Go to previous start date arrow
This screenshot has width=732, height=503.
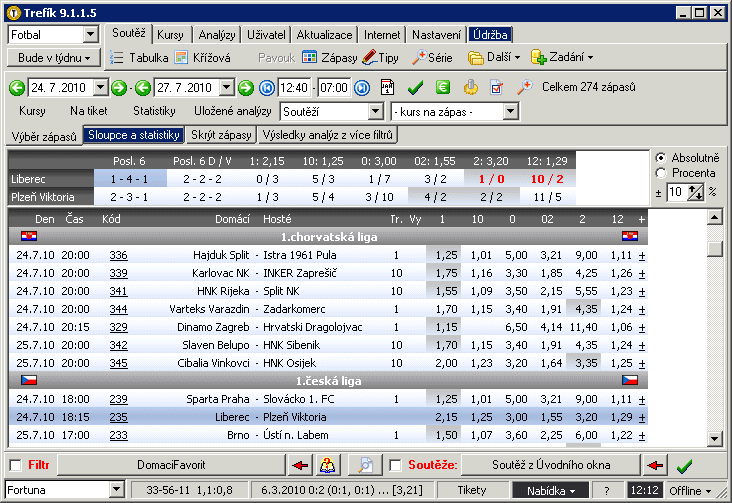[17, 88]
